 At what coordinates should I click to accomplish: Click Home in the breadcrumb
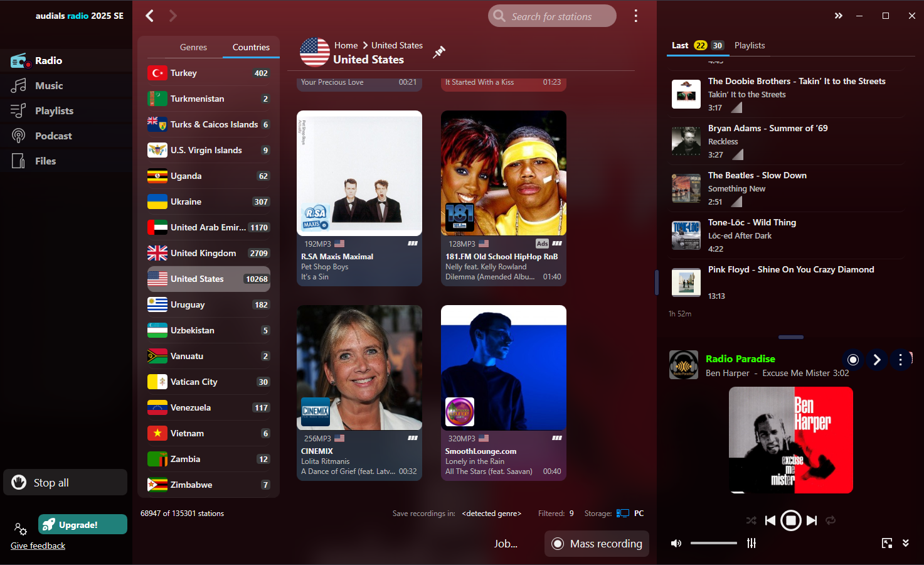(x=346, y=45)
